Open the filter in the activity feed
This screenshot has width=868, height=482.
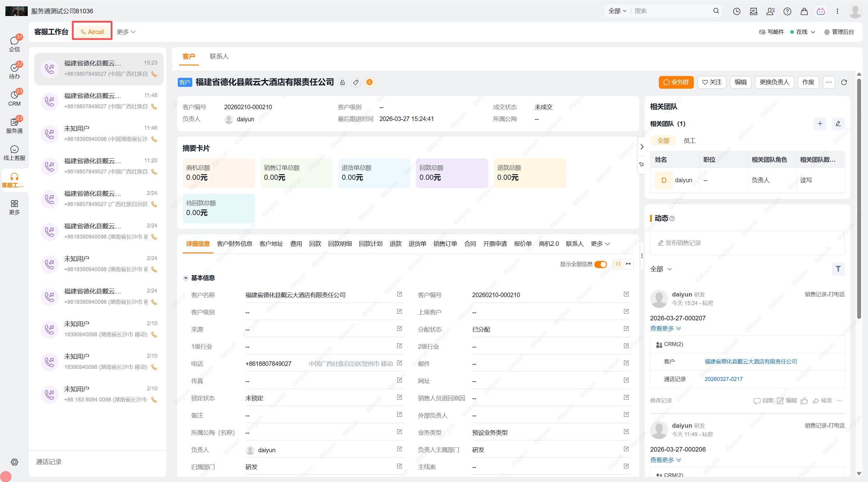(x=838, y=269)
